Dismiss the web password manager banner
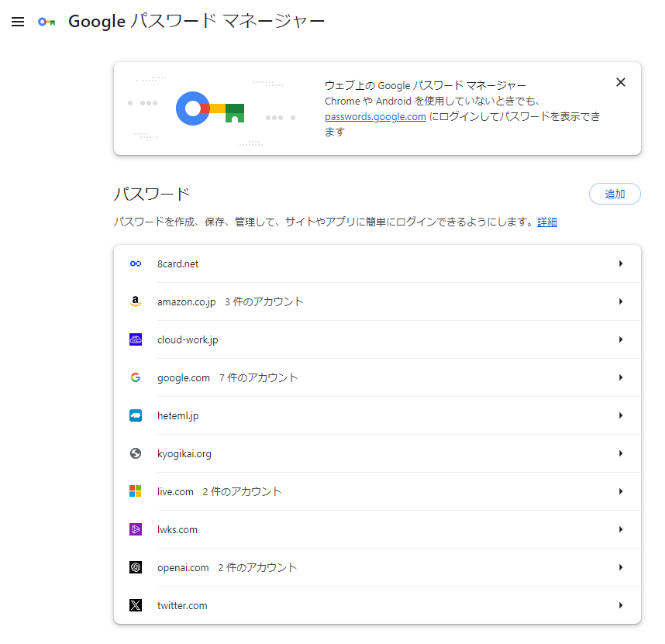This screenshot has height=644, width=665. pyautogui.click(x=620, y=82)
